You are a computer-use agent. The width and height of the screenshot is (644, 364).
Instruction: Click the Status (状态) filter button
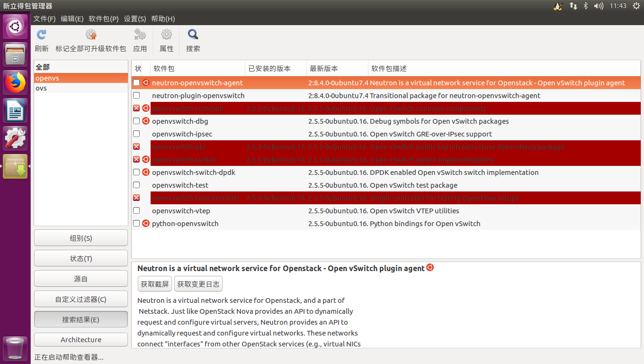click(x=81, y=258)
